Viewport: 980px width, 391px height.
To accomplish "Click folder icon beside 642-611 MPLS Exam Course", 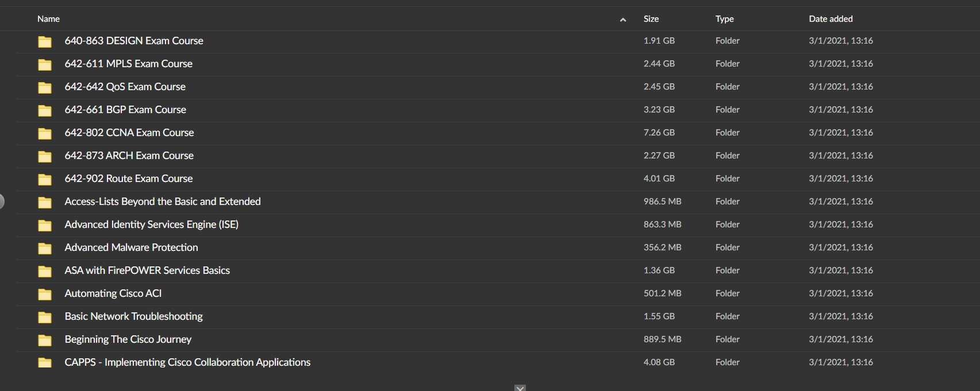I will click(45, 64).
